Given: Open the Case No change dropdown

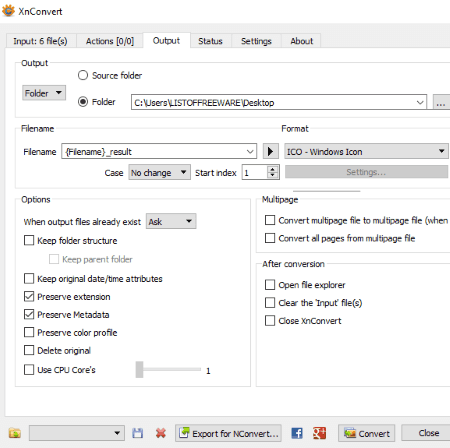Looking at the screenshot, I should [x=160, y=173].
